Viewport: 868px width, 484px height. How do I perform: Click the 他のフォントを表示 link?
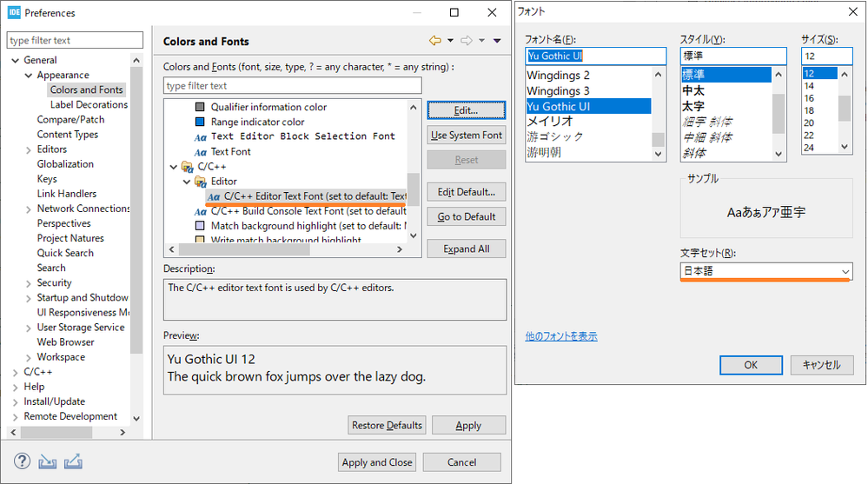561,336
